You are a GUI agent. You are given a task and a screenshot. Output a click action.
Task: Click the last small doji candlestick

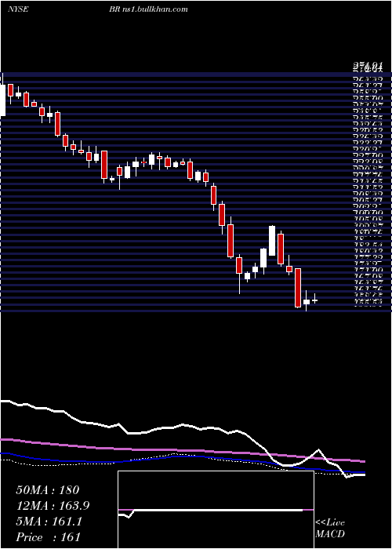click(x=314, y=300)
